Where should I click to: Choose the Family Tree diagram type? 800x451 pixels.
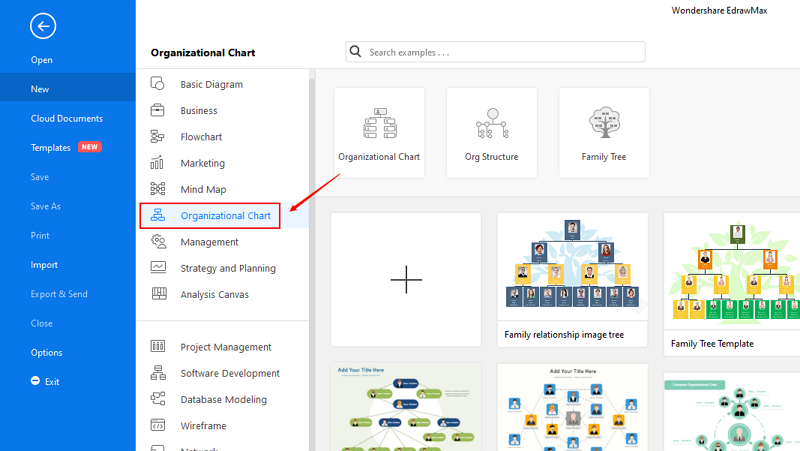pos(604,133)
